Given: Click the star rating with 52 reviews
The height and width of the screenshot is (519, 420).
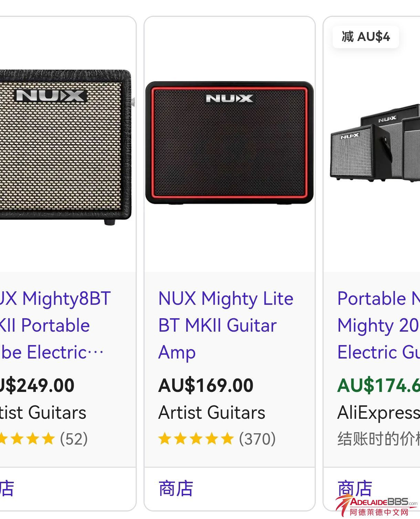Looking at the screenshot, I should pyautogui.click(x=43, y=439).
